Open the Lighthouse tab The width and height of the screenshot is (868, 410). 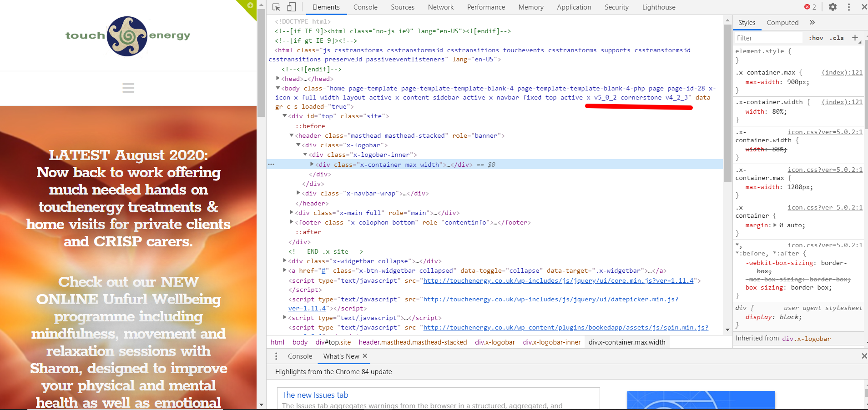tap(659, 7)
